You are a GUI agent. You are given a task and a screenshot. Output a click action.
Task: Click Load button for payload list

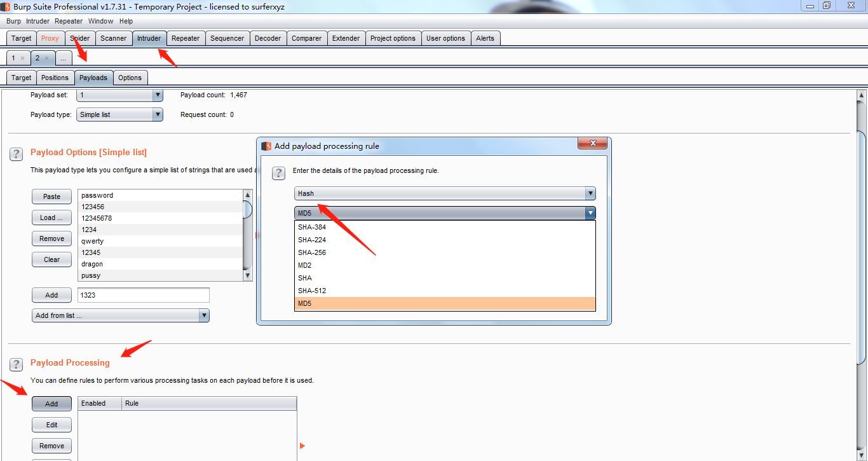[x=51, y=217]
